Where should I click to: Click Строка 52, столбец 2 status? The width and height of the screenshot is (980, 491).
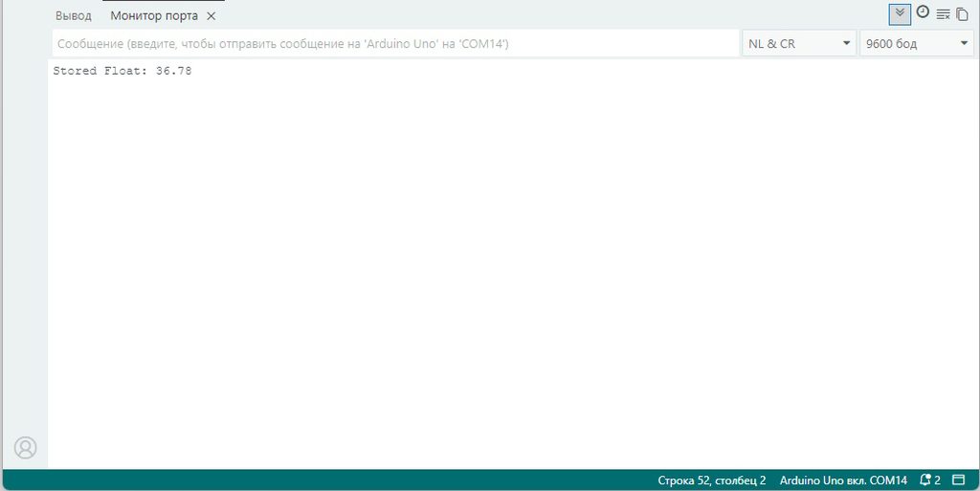point(711,480)
